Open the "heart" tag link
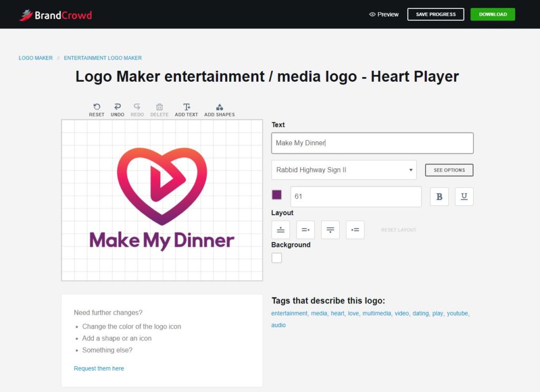The width and height of the screenshot is (540, 392). [x=337, y=313]
